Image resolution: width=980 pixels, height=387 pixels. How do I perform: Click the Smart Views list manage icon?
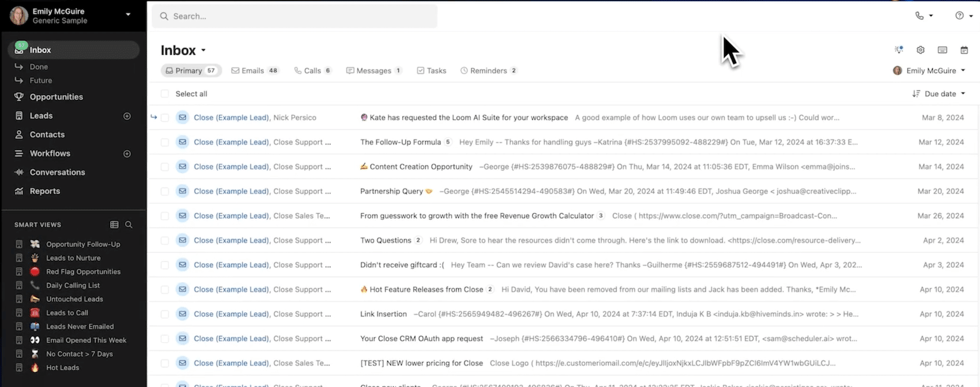pos(114,225)
